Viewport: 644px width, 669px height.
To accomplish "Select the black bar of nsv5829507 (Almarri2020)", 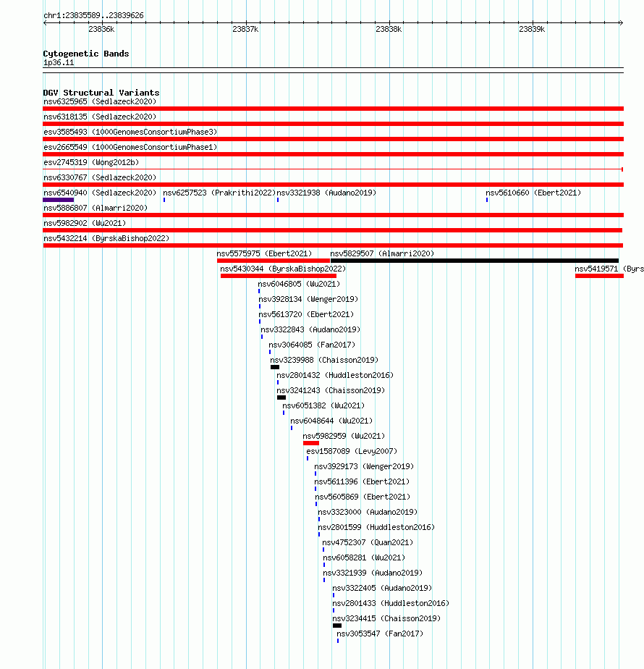I will pos(474,261).
